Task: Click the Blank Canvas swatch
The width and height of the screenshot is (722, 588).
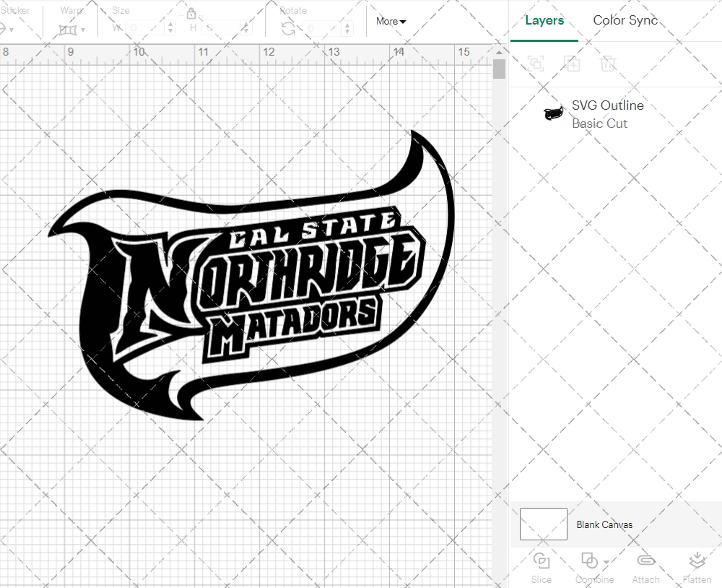Action: [544, 524]
